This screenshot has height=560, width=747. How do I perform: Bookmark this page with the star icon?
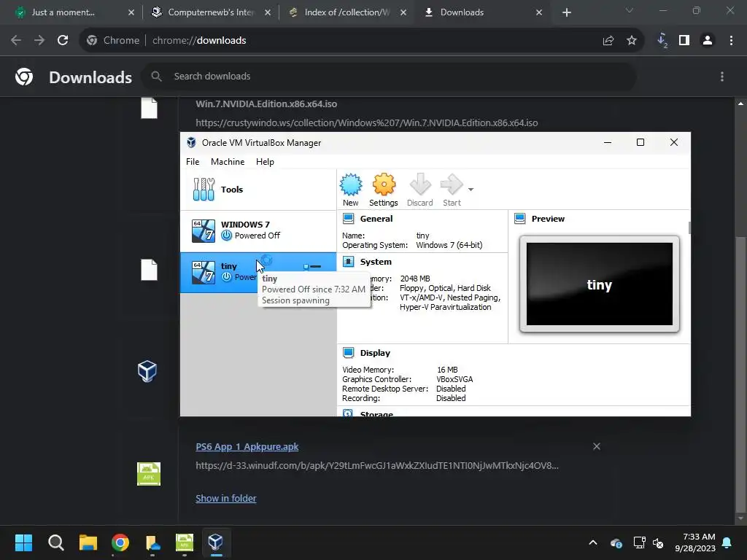coord(632,41)
